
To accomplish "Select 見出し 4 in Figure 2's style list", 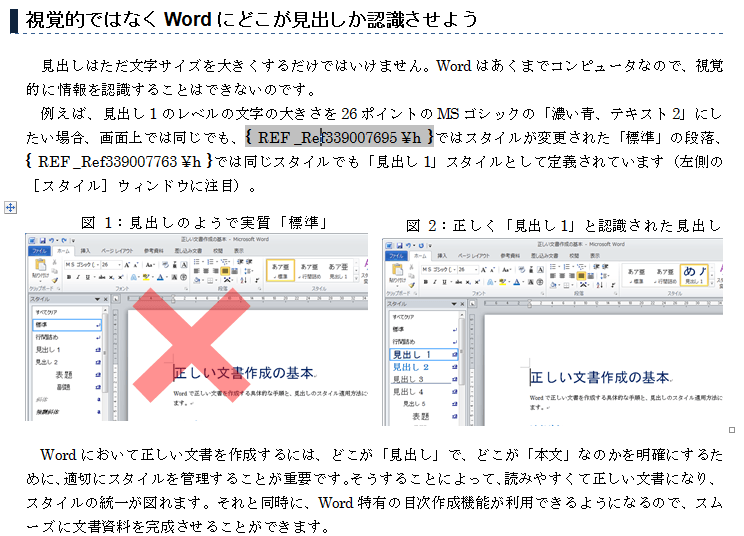I will (x=424, y=391).
